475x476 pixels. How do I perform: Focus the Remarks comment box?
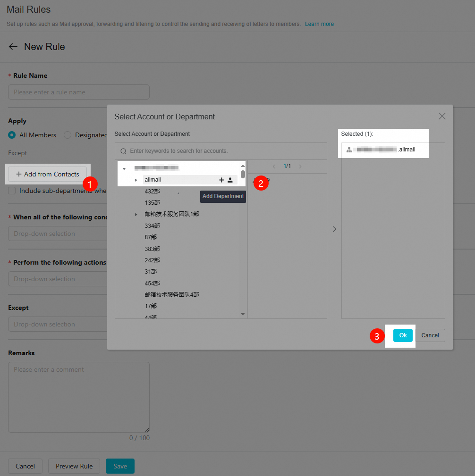[79, 397]
